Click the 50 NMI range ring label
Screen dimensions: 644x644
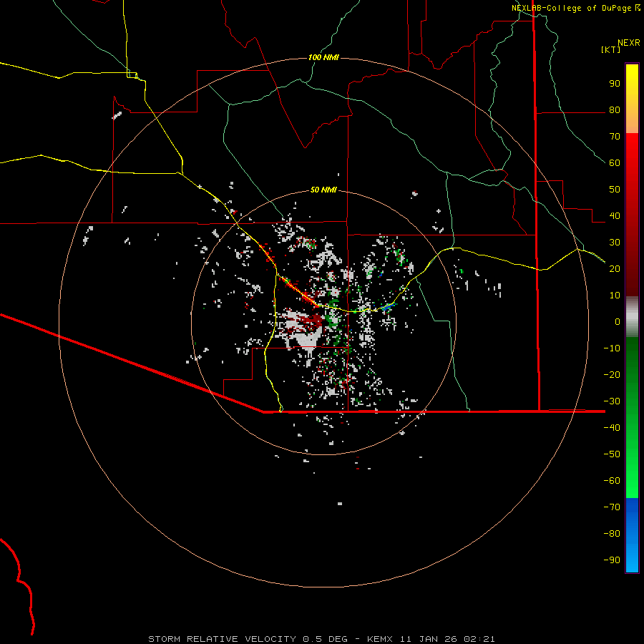[323, 190]
